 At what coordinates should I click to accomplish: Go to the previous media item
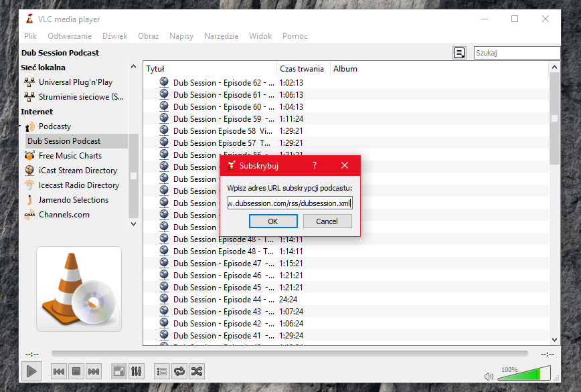point(59,371)
